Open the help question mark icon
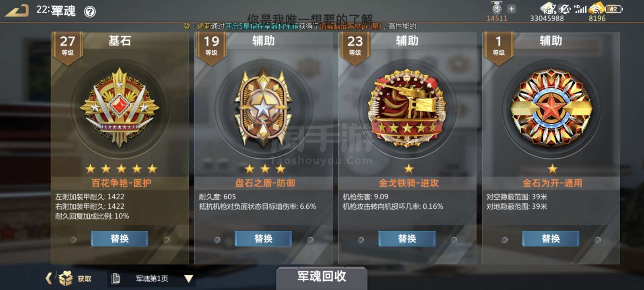644x290 pixels. tap(90, 12)
